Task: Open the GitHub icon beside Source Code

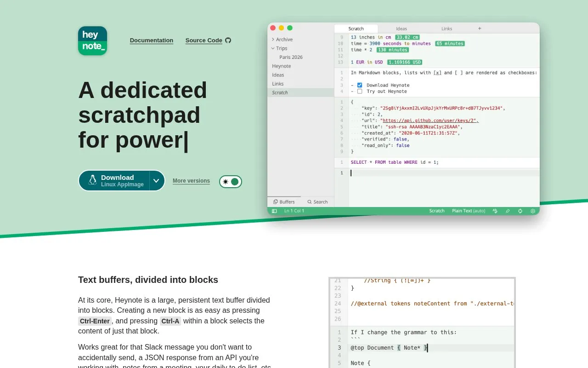Action: 228,40
